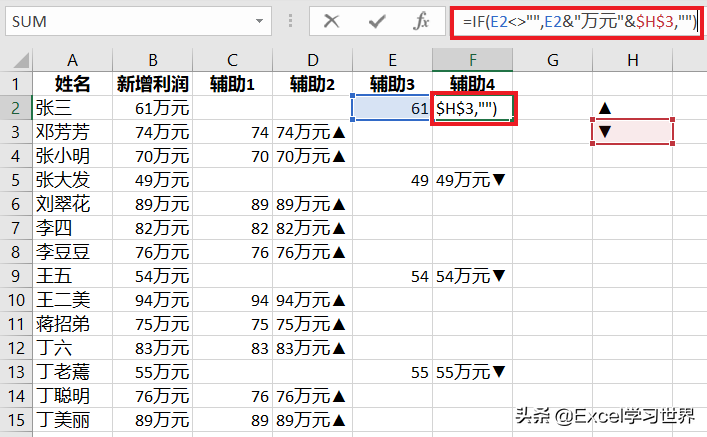This screenshot has height=437, width=707.
Task: Cancel the formula edit with X icon
Action: (331, 21)
